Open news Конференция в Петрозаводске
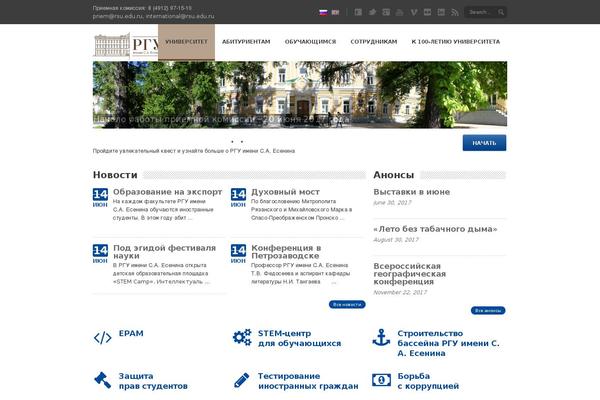 coord(286,252)
